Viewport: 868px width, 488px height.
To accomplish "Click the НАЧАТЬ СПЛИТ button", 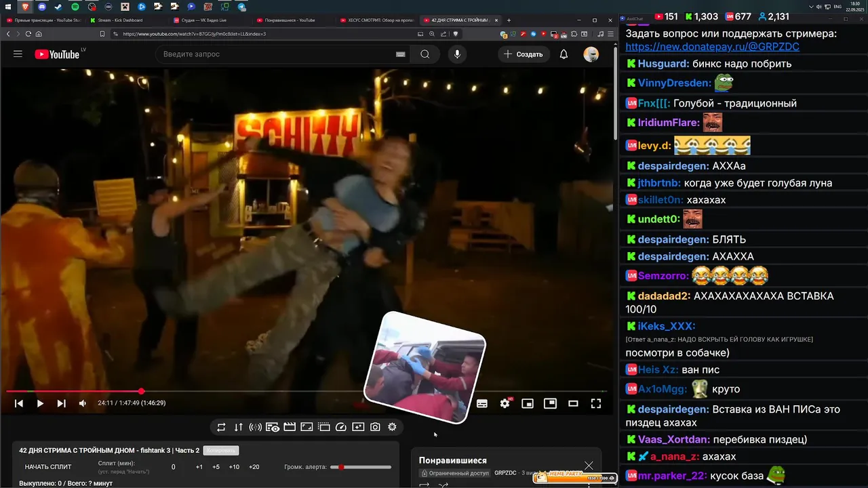I will (x=48, y=467).
